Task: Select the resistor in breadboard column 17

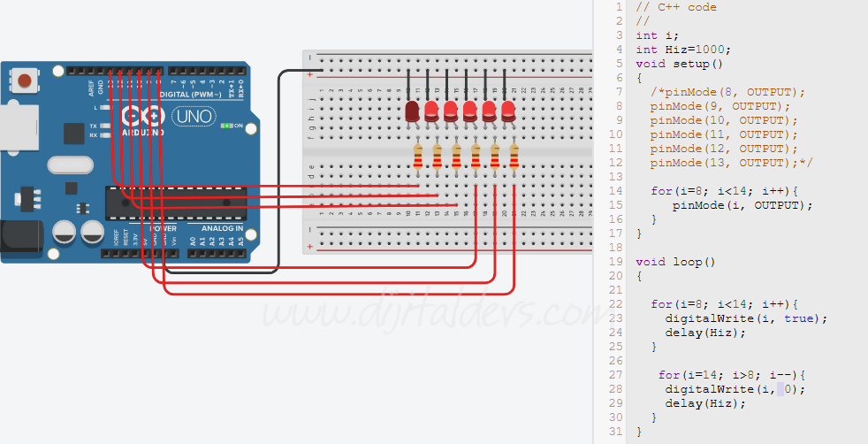Action: (x=476, y=157)
